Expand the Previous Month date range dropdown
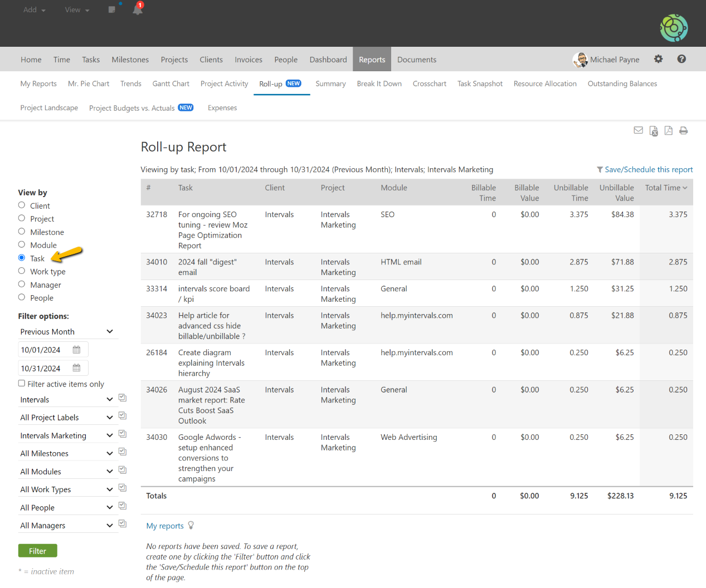706x588 pixels. tap(67, 331)
